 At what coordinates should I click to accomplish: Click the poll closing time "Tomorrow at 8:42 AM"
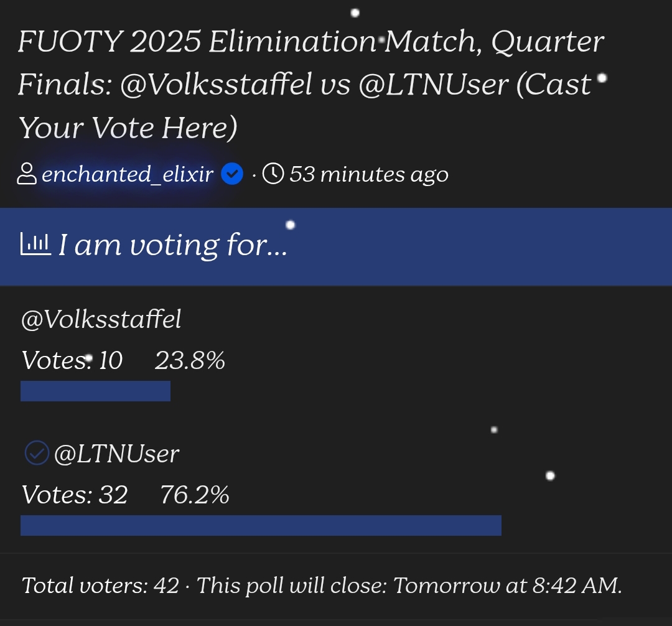click(x=507, y=586)
